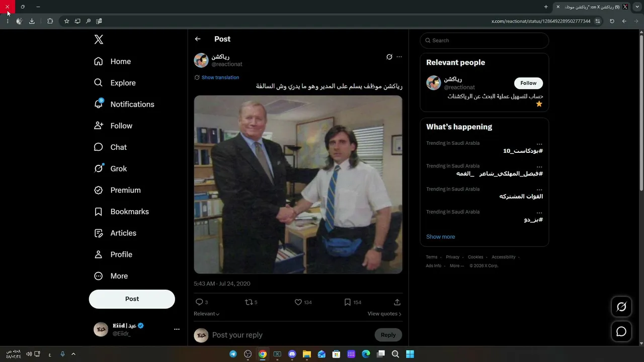Open Chat in the sidebar
Image resolution: width=644 pixels, height=362 pixels.
(x=110, y=147)
